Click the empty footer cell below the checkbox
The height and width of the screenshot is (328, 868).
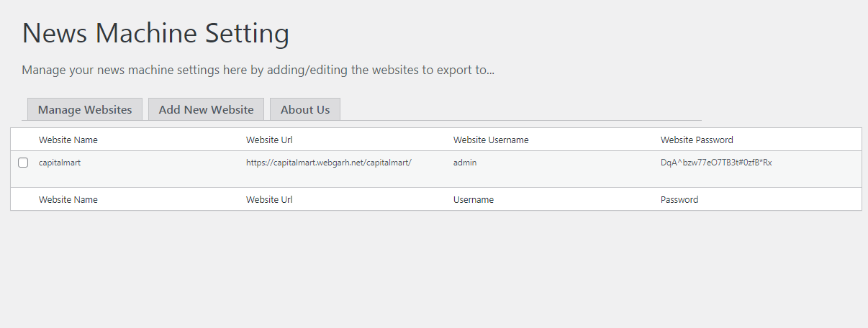click(23, 199)
